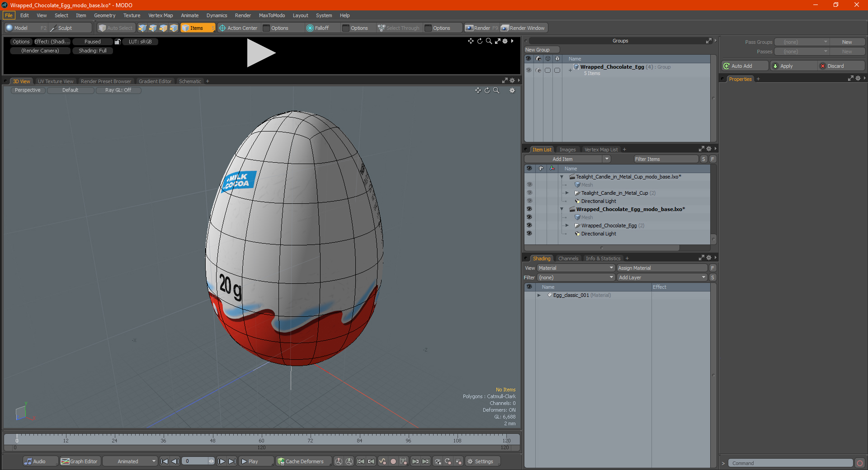Screen dimensions: 868x470
Task: Maximize the Groups panel
Action: click(x=708, y=41)
